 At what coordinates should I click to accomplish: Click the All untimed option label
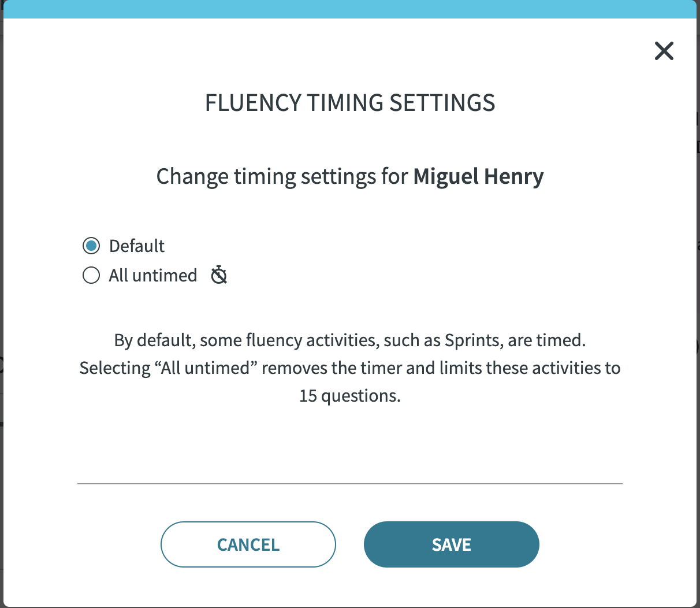(153, 275)
